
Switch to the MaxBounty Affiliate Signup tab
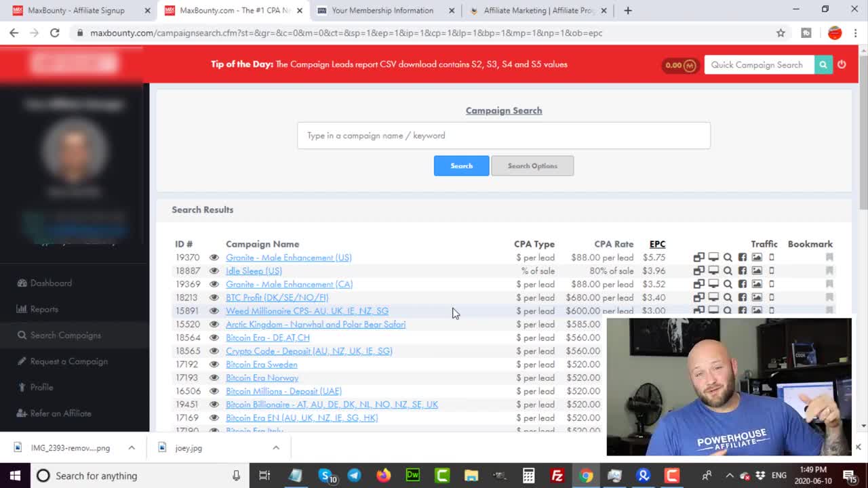76,10
